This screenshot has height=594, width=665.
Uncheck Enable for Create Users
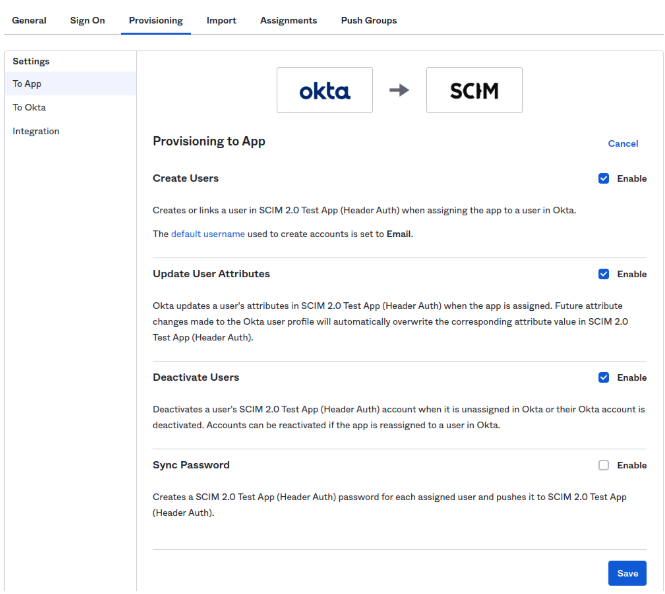tap(604, 178)
